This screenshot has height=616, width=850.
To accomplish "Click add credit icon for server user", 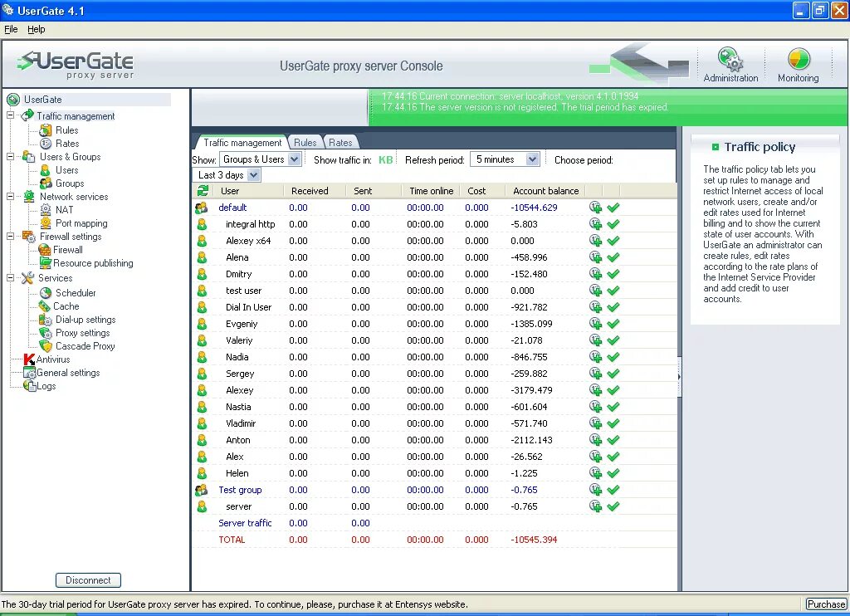I will tap(595, 506).
